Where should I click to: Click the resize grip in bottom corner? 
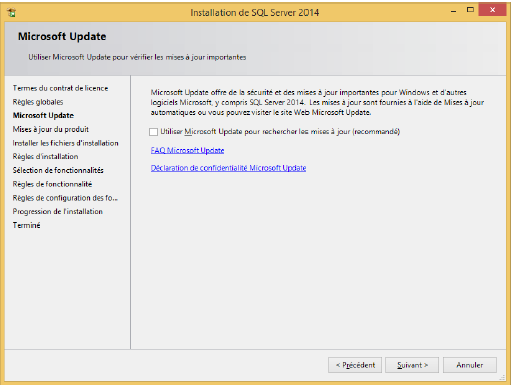(x=502, y=378)
